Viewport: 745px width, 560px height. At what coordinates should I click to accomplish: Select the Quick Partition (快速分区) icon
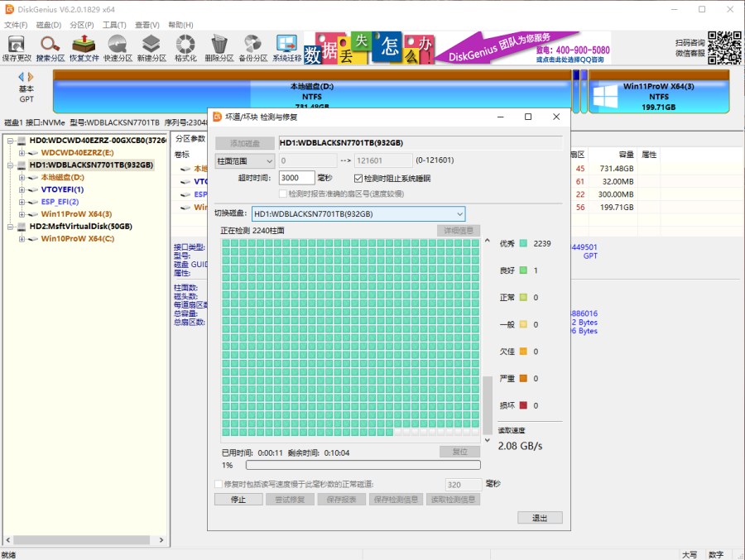(118, 48)
